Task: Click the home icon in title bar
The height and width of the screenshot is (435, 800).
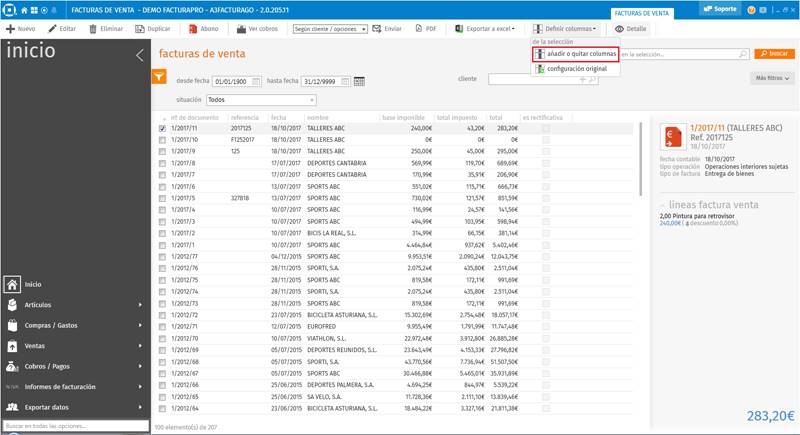Action: (23, 10)
